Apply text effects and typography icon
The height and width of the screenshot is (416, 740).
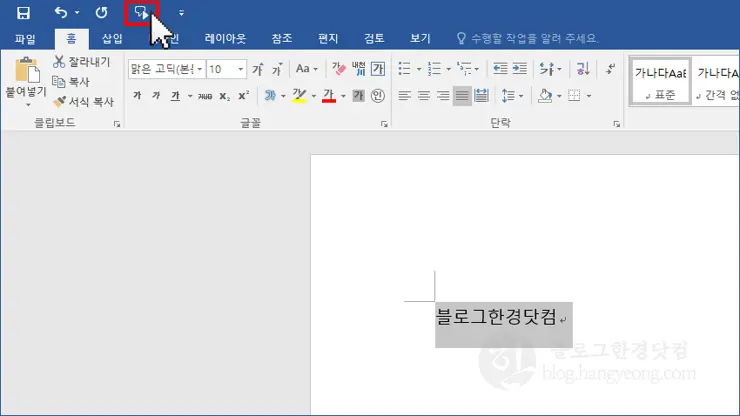click(270, 96)
